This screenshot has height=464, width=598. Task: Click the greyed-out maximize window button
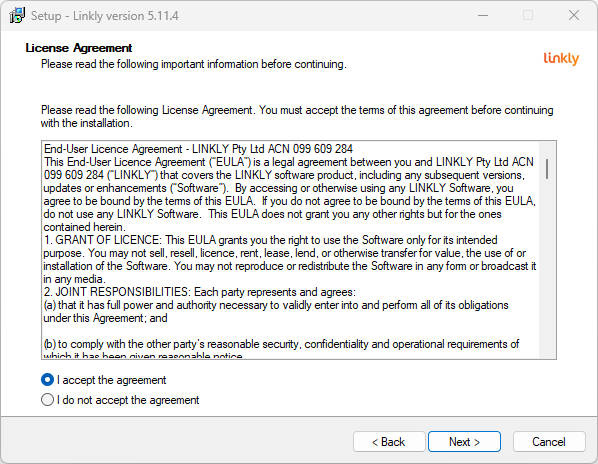(528, 16)
